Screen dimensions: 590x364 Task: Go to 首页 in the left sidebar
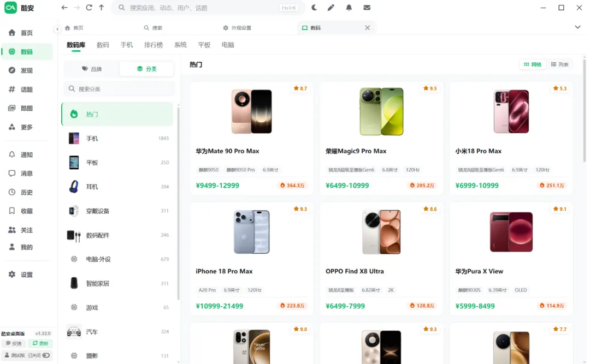pyautogui.click(x=27, y=33)
